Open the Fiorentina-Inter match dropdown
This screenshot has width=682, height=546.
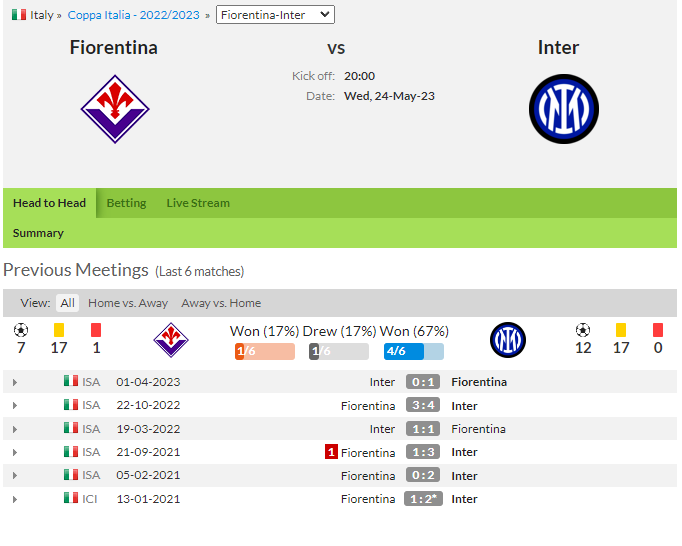point(275,15)
